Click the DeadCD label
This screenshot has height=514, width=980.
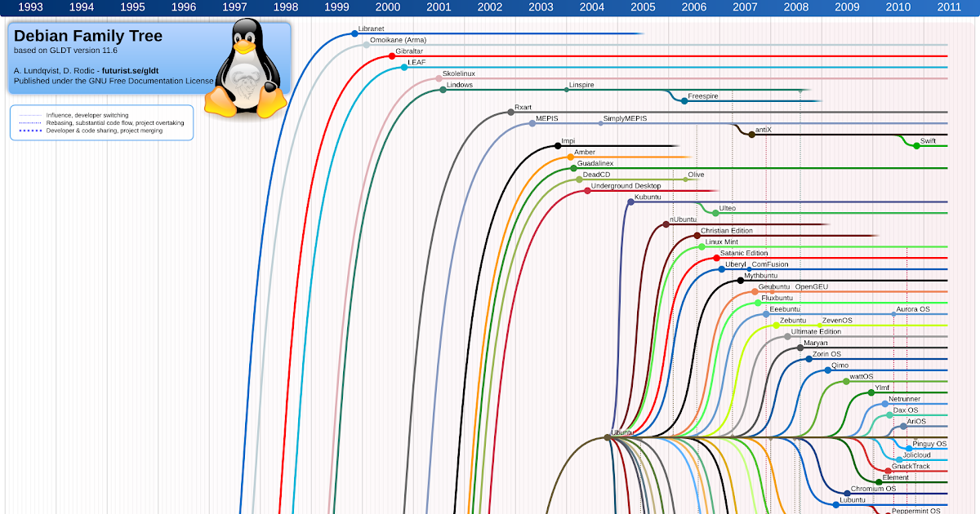(x=596, y=175)
